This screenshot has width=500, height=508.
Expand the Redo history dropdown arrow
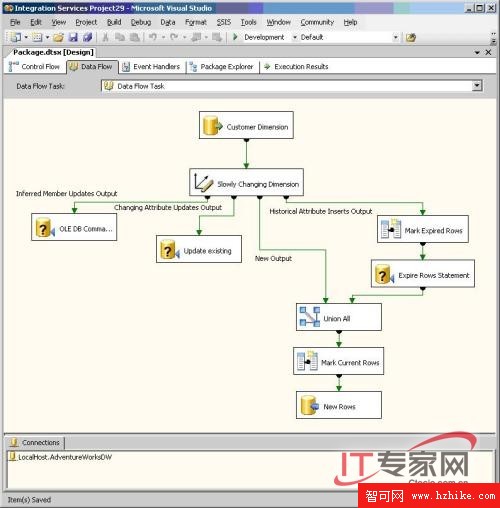tap(184, 37)
